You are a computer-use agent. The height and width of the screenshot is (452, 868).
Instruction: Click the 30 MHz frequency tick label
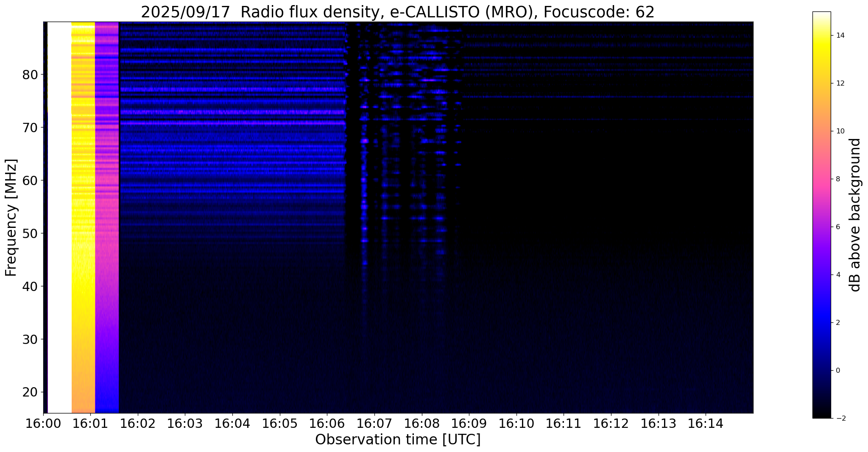(30, 339)
